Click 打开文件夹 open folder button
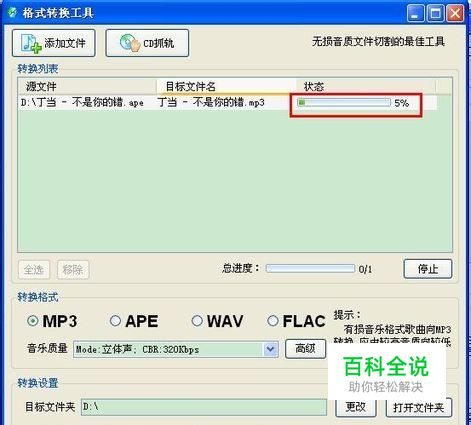 point(419,407)
